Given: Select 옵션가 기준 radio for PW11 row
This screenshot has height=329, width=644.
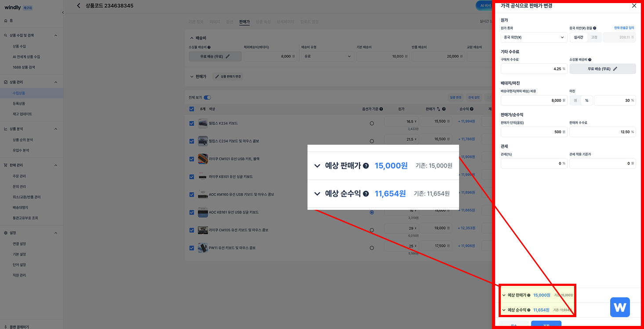Looking at the screenshot, I should point(372,248).
